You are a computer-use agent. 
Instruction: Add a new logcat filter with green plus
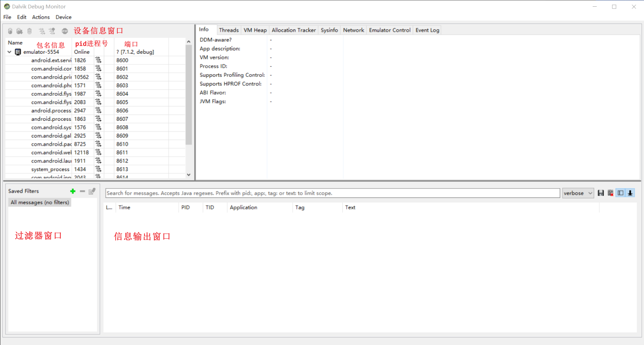(x=73, y=191)
